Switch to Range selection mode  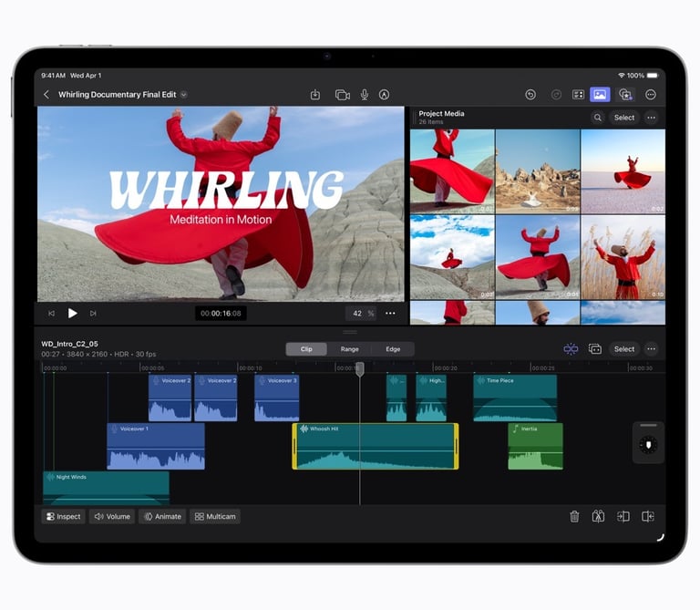[x=350, y=349]
